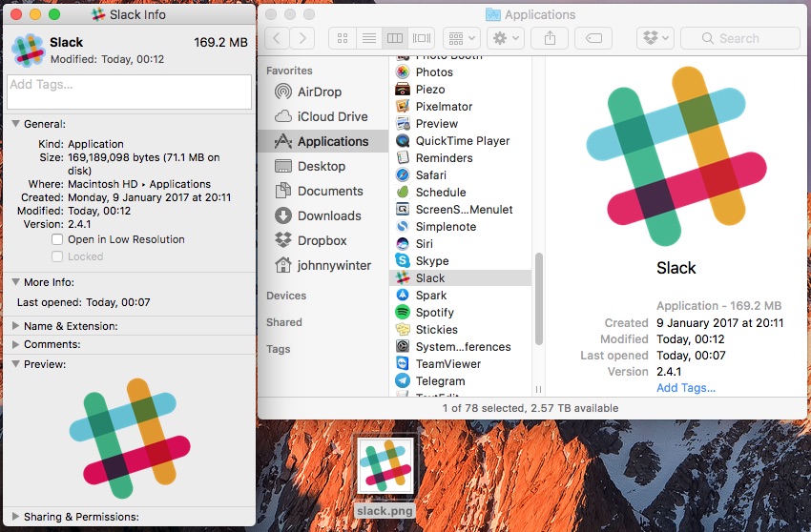Go forward in Finder Applications window

point(302,38)
